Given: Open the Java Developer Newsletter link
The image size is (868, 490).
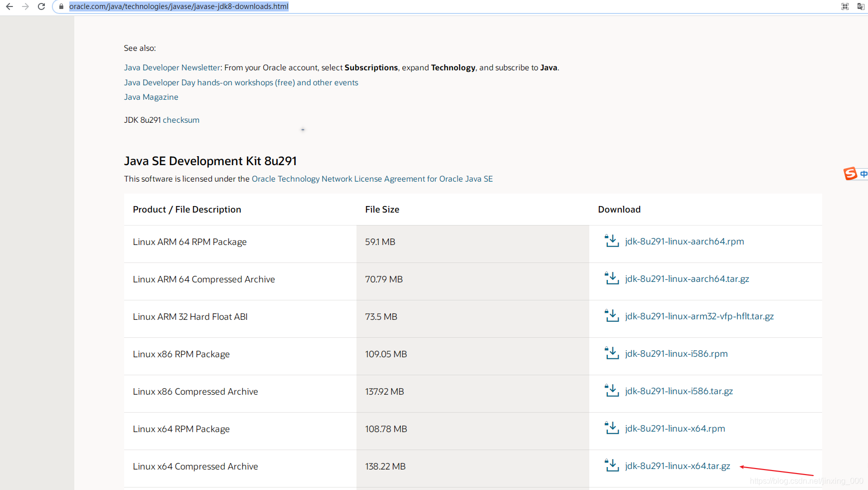Looking at the screenshot, I should (172, 67).
